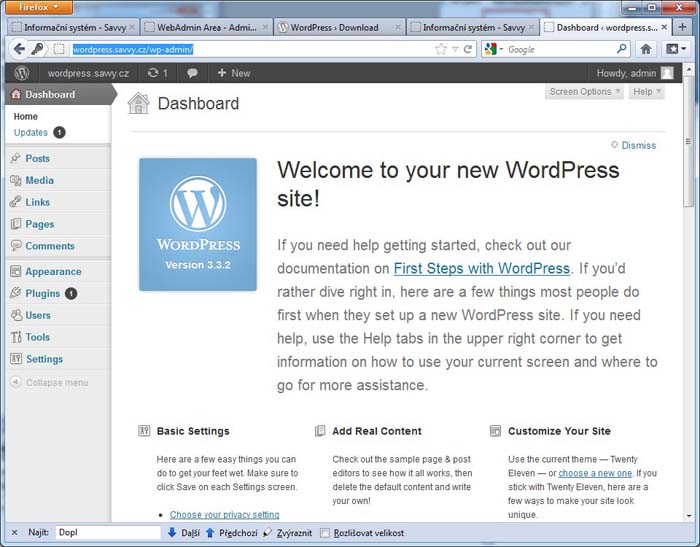The width and height of the screenshot is (700, 547).
Task: Highlight all matches with Zvýraznit
Action: tap(288, 532)
